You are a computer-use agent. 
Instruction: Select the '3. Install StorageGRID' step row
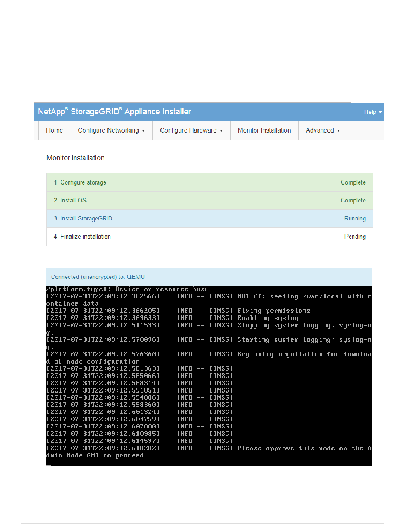pyautogui.click(x=209, y=218)
